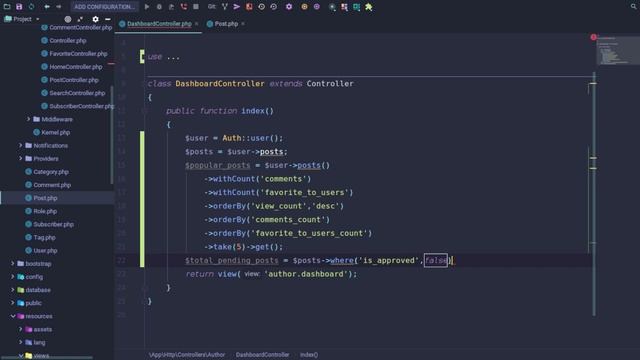Expand the config folder
Viewport: 640px width, 360px height.
click(x=13, y=277)
